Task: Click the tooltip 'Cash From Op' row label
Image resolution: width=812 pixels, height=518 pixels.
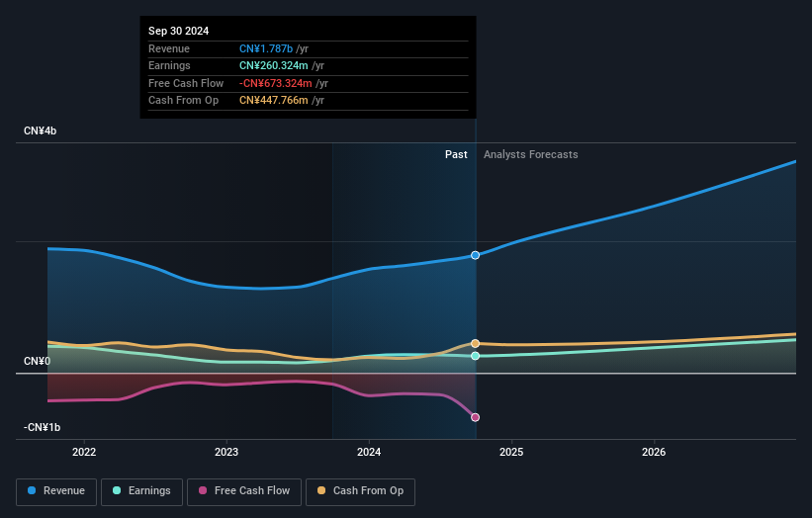Action: [183, 101]
